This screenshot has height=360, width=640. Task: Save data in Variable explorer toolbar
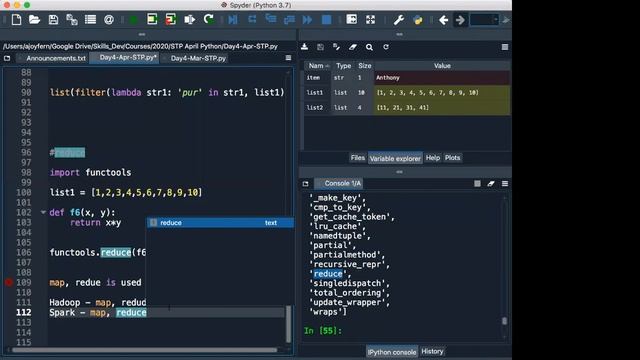(x=320, y=47)
